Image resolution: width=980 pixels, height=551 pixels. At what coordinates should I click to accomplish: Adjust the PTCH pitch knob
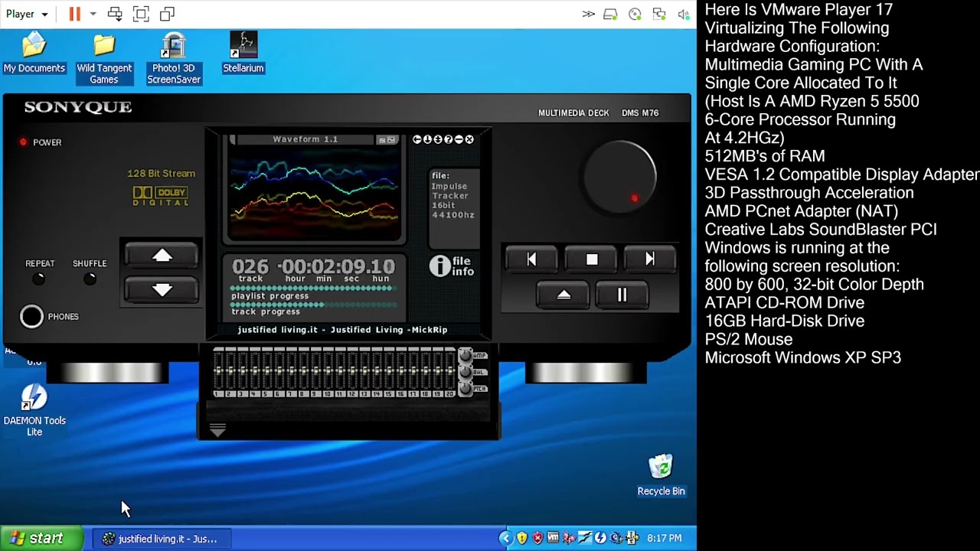(x=465, y=389)
